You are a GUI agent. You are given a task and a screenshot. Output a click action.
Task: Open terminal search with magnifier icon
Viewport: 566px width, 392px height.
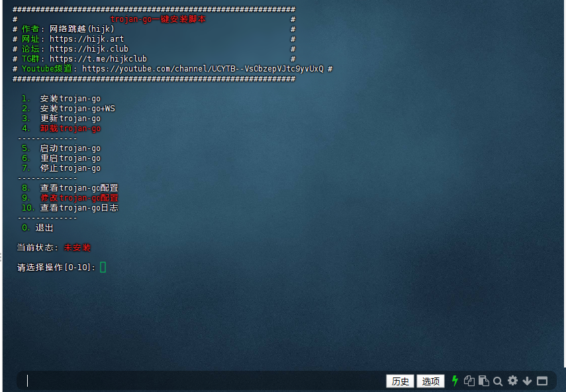click(x=498, y=381)
